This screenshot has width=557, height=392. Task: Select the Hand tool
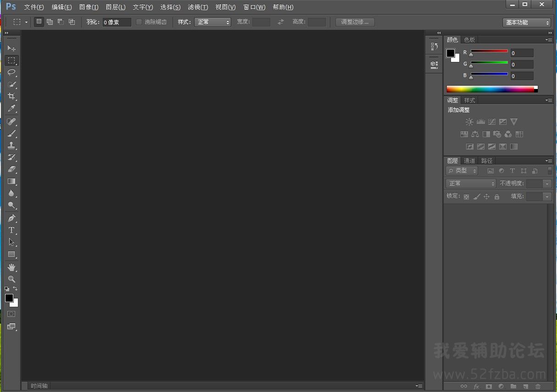pyautogui.click(x=11, y=267)
